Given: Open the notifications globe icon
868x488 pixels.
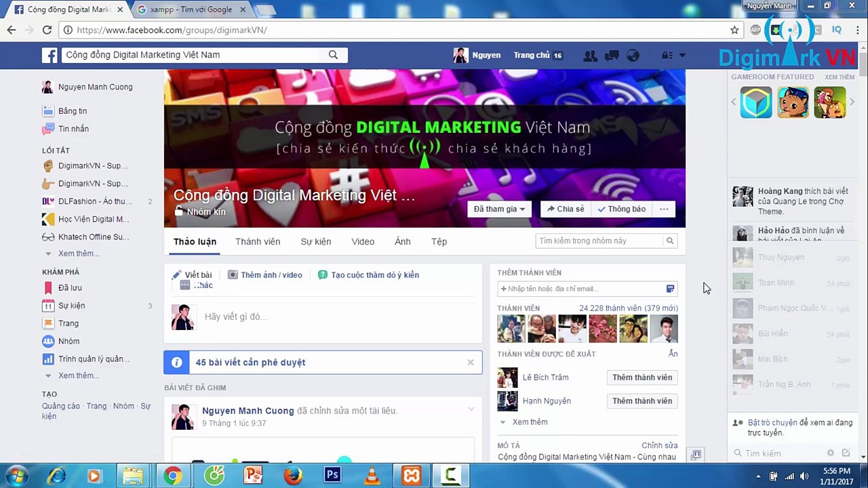Looking at the screenshot, I should tap(633, 56).
